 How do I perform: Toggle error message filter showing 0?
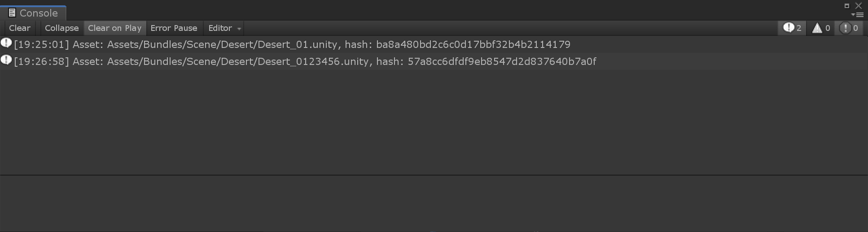pyautogui.click(x=849, y=28)
